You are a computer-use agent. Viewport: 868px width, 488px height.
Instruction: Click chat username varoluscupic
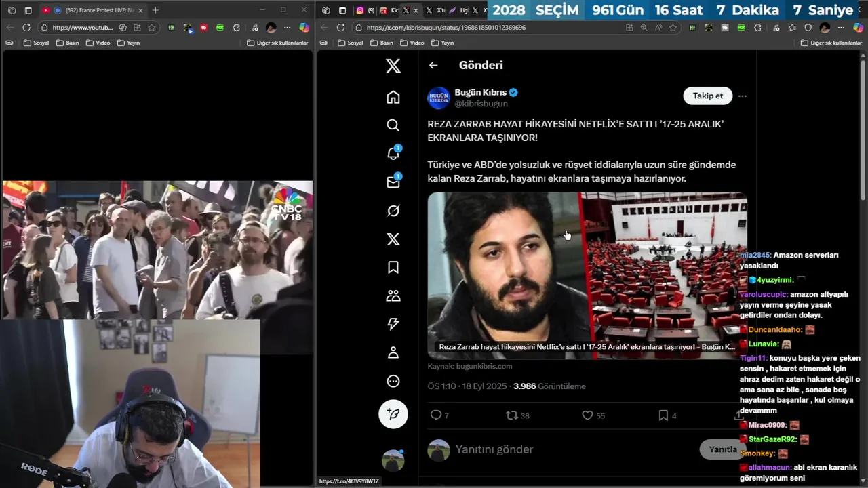coord(764,294)
